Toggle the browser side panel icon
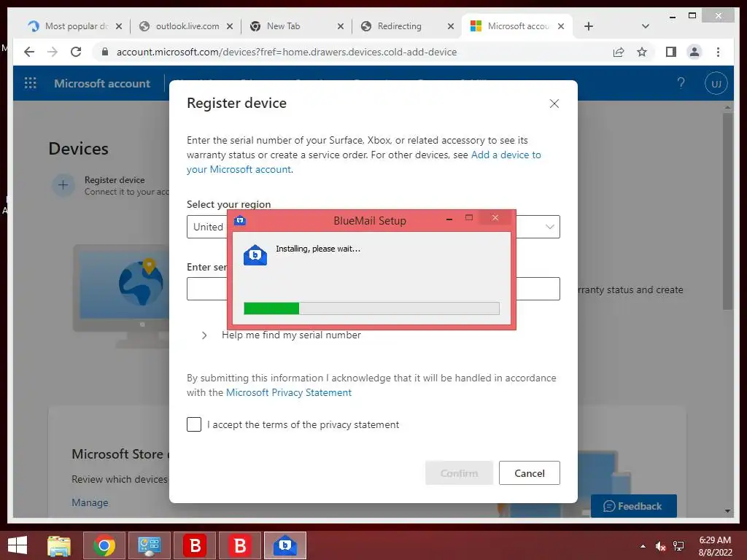This screenshot has height=560, width=747. click(671, 52)
